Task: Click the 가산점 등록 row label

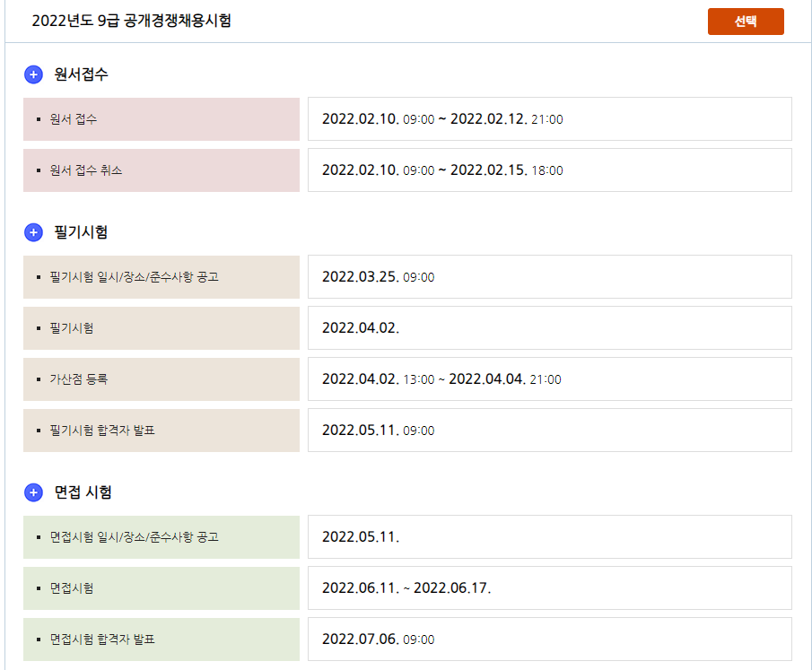Action: click(79, 379)
